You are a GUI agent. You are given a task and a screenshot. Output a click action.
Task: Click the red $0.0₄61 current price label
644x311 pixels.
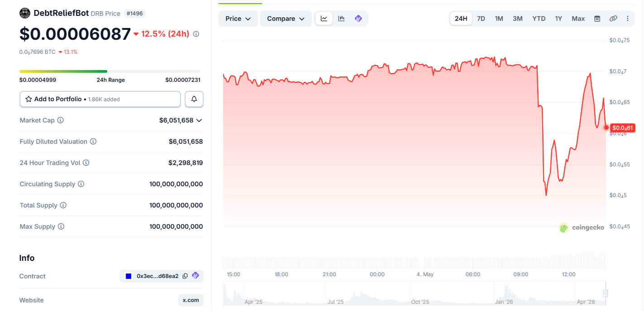pos(623,127)
